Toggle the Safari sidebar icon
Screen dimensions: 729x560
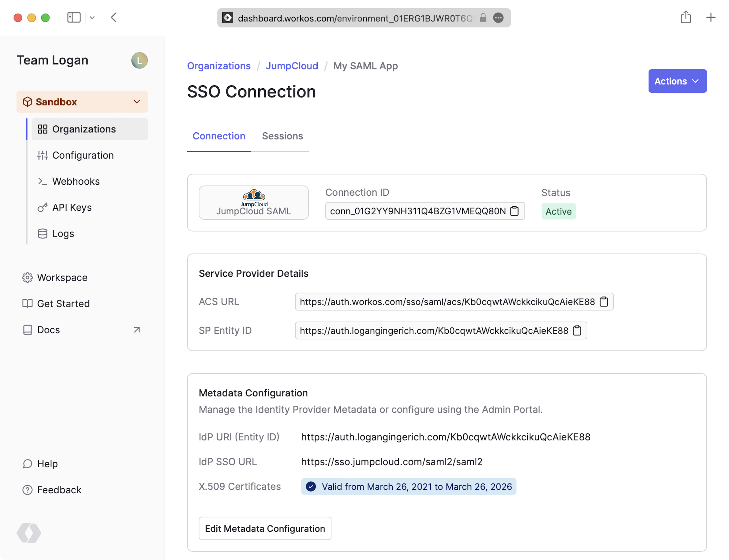74,17
